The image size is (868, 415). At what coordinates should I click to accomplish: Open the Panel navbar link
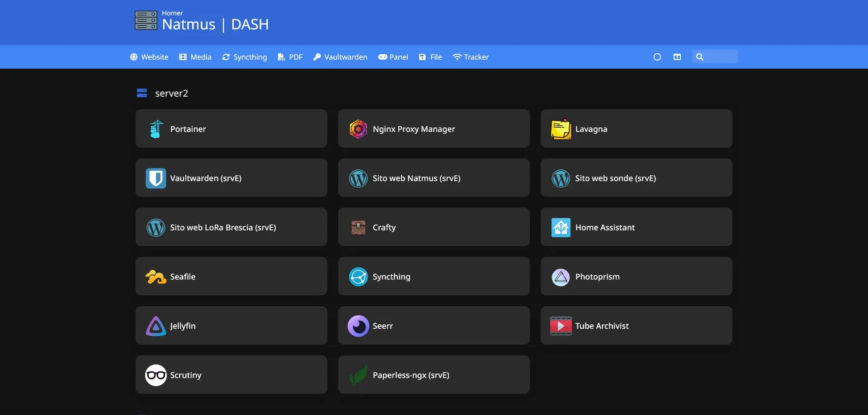[x=393, y=57]
